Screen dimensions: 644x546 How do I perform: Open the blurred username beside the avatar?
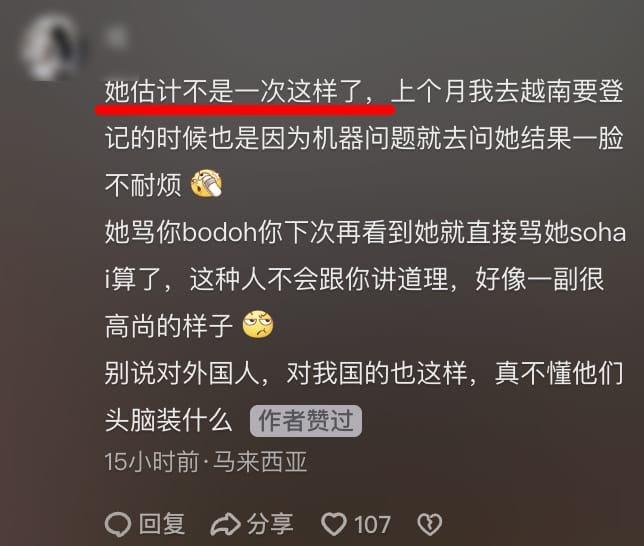coord(115,37)
